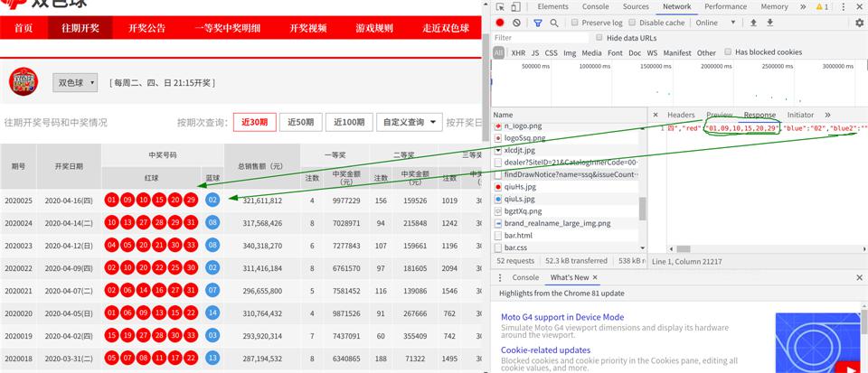Select the All resource type filter
This screenshot has height=373, width=868.
click(499, 53)
